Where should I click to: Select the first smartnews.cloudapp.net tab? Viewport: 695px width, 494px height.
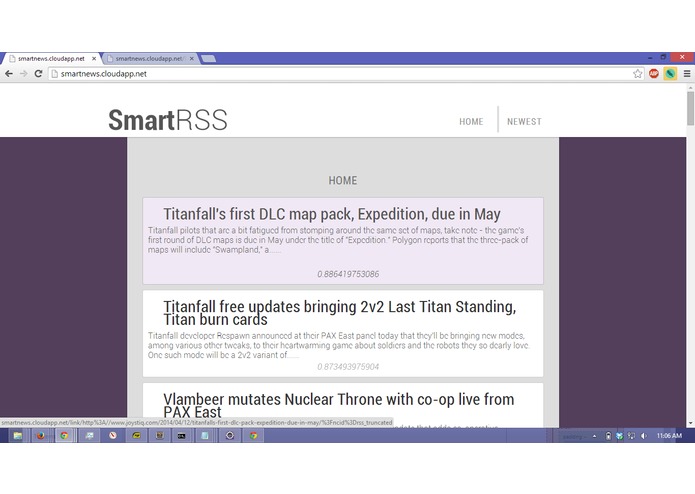click(51, 58)
